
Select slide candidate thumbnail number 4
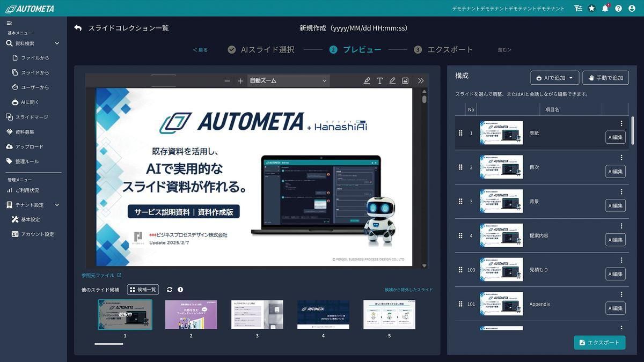click(x=323, y=315)
